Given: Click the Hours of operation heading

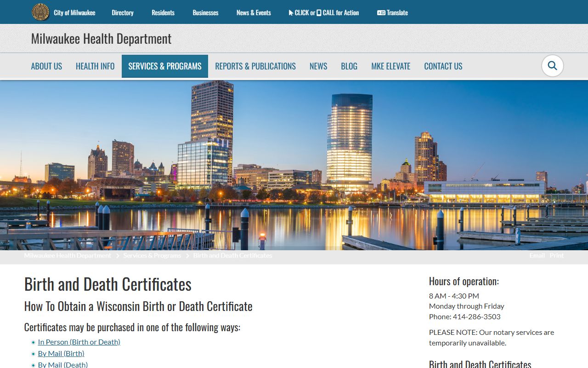Looking at the screenshot, I should 464,281.
